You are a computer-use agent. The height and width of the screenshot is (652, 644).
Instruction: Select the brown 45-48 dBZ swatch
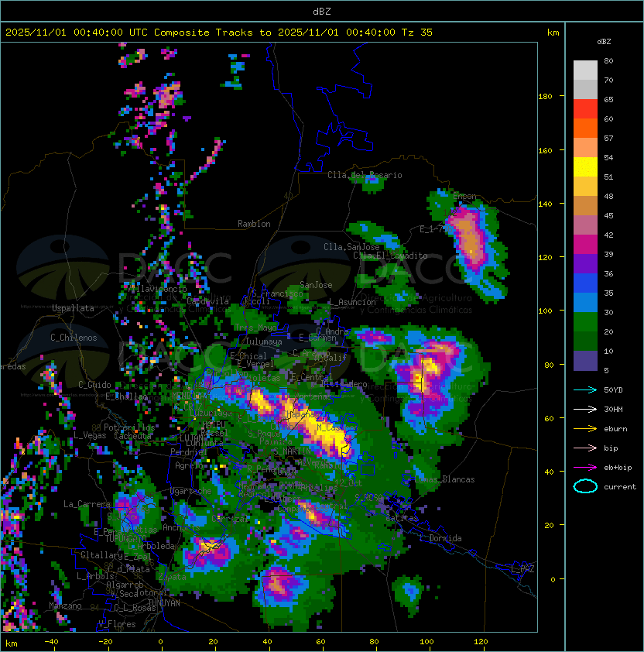tap(585, 206)
